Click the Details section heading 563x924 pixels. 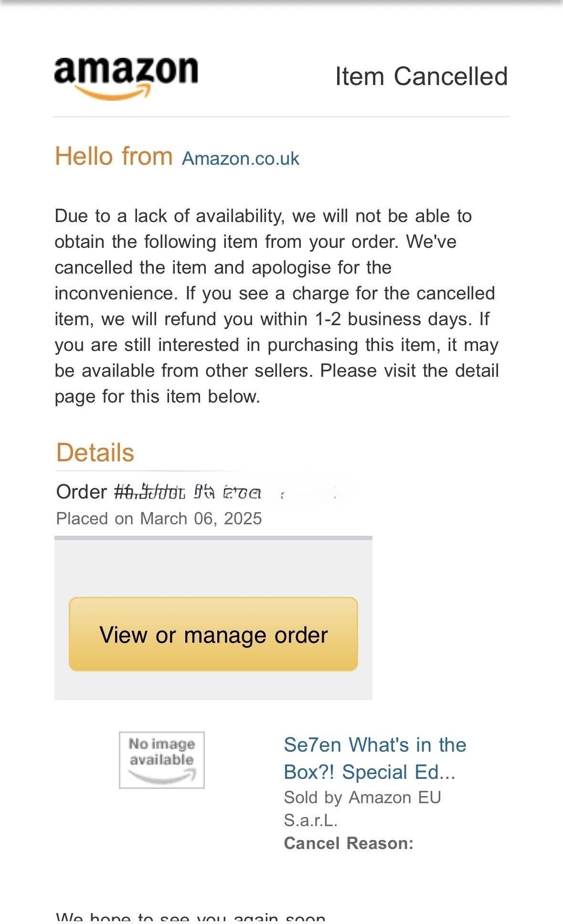click(95, 452)
